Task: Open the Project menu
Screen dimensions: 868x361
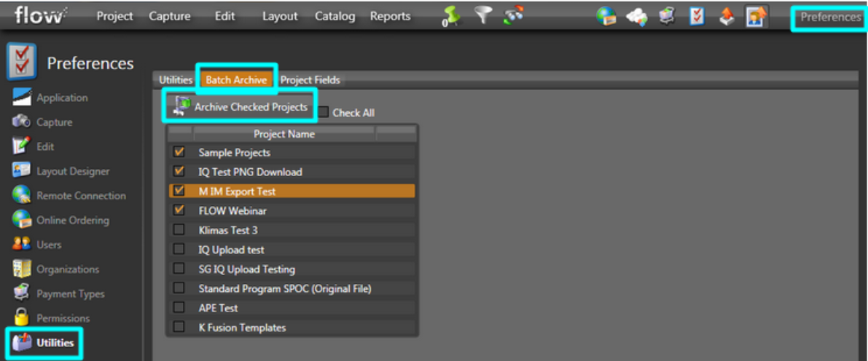Action: click(x=114, y=17)
